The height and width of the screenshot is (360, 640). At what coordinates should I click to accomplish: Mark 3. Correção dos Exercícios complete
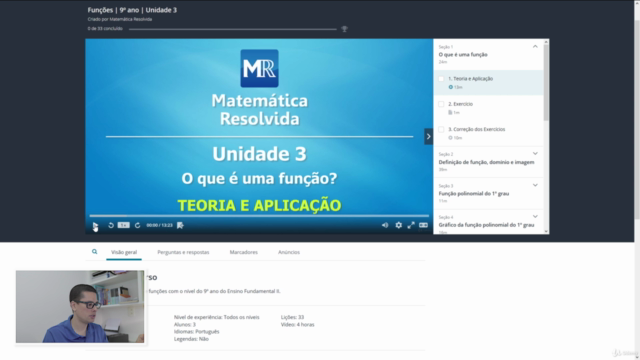(441, 129)
